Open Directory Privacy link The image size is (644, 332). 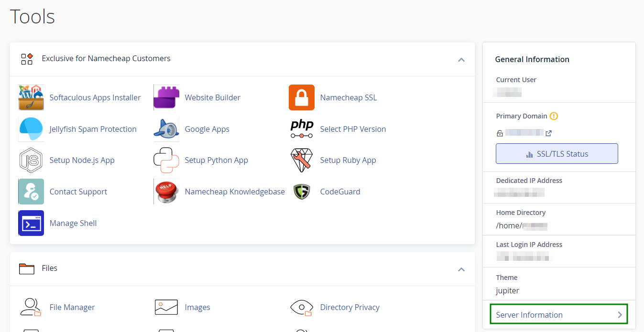(350, 307)
